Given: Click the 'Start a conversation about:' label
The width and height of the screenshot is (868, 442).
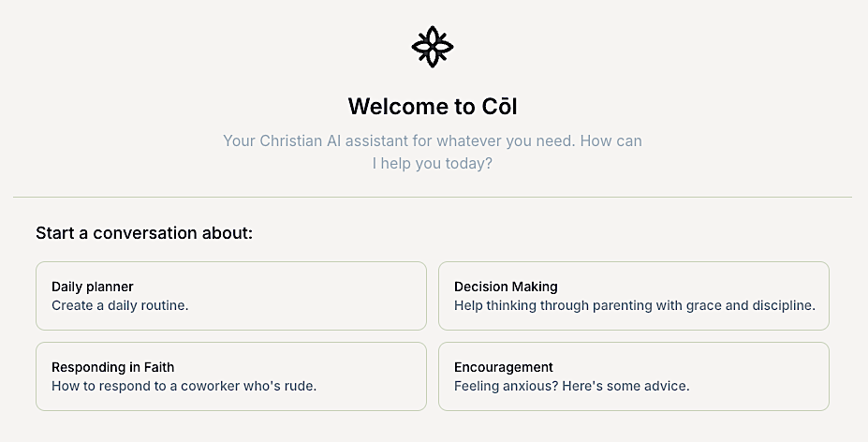Looking at the screenshot, I should pyautogui.click(x=144, y=233).
